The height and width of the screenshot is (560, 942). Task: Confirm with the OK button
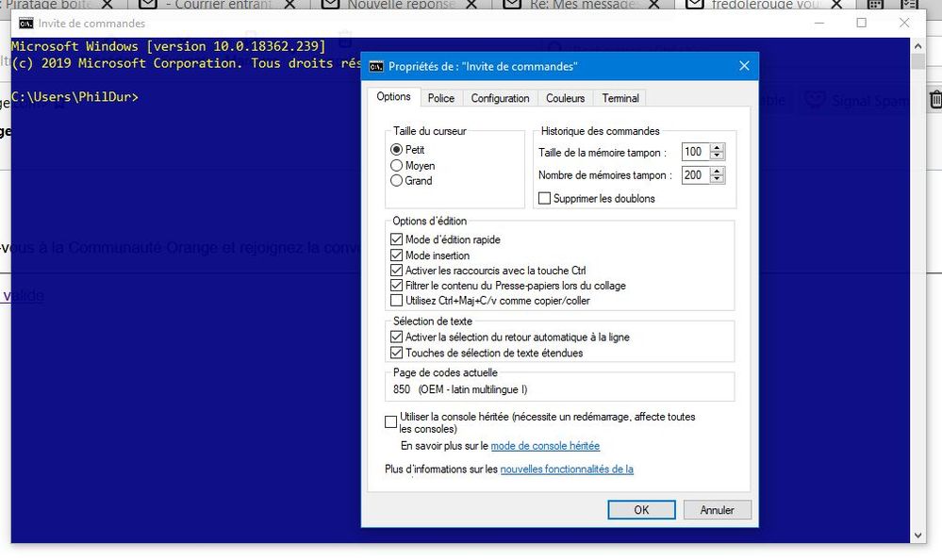[x=641, y=509]
